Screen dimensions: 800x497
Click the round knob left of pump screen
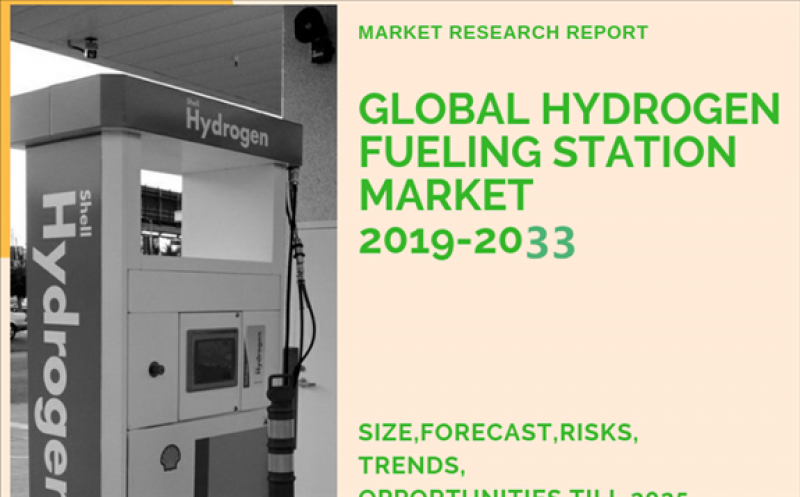[x=156, y=369]
